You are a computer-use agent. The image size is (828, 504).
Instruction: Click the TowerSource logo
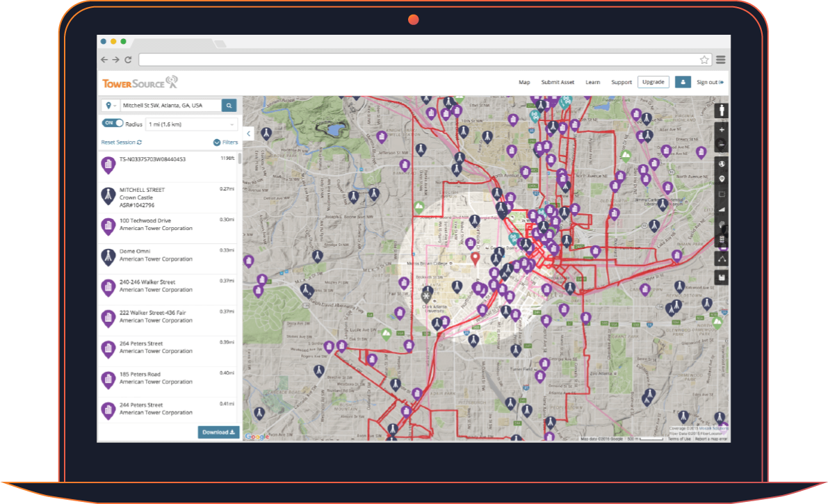pos(140,83)
